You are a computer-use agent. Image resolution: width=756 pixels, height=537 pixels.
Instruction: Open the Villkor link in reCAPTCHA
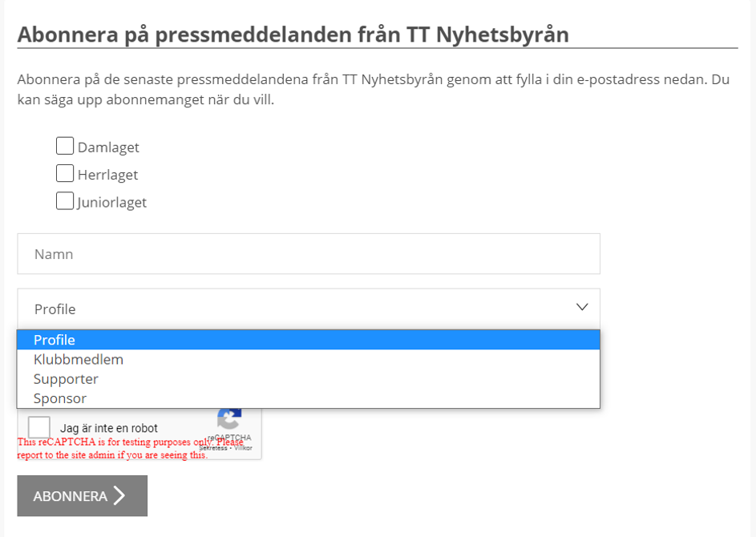[243, 448]
